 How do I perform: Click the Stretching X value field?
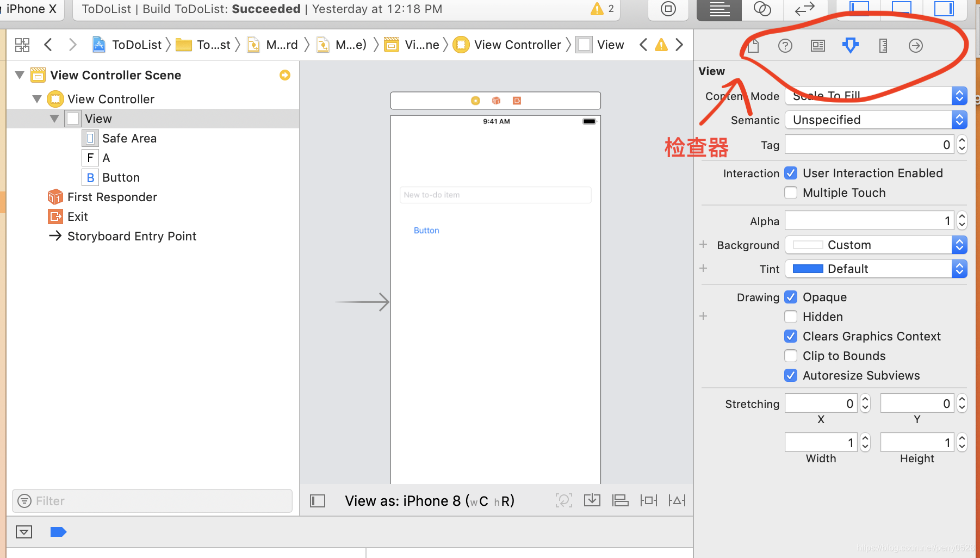(x=822, y=403)
